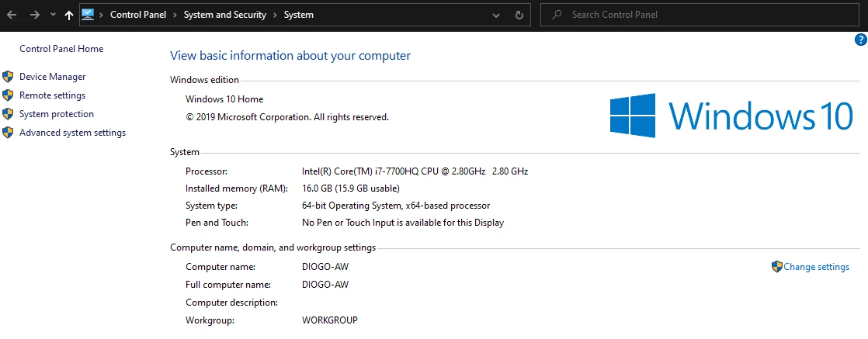Open Device Manager link
This screenshot has height=339, width=868.
[53, 77]
